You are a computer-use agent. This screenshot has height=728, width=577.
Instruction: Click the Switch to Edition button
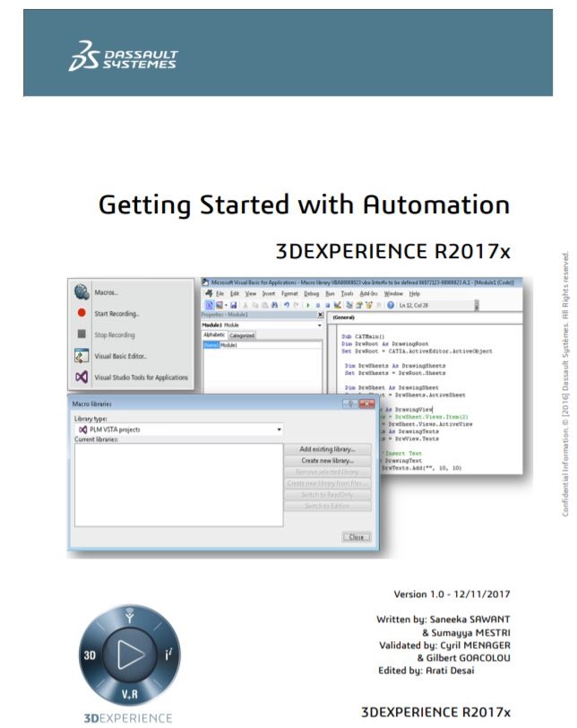pyautogui.click(x=327, y=506)
